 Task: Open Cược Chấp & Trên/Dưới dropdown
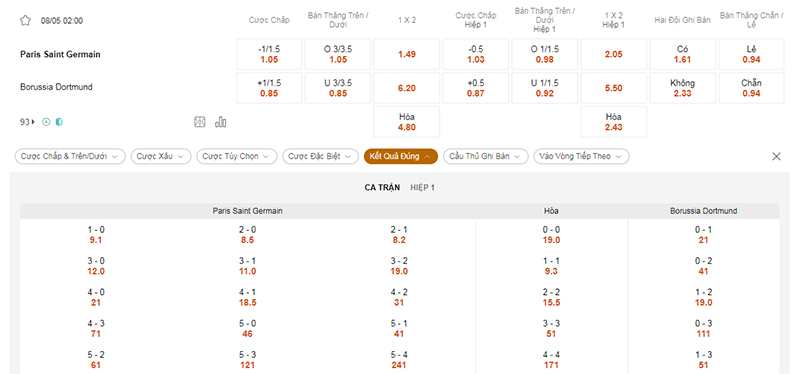[x=70, y=157]
